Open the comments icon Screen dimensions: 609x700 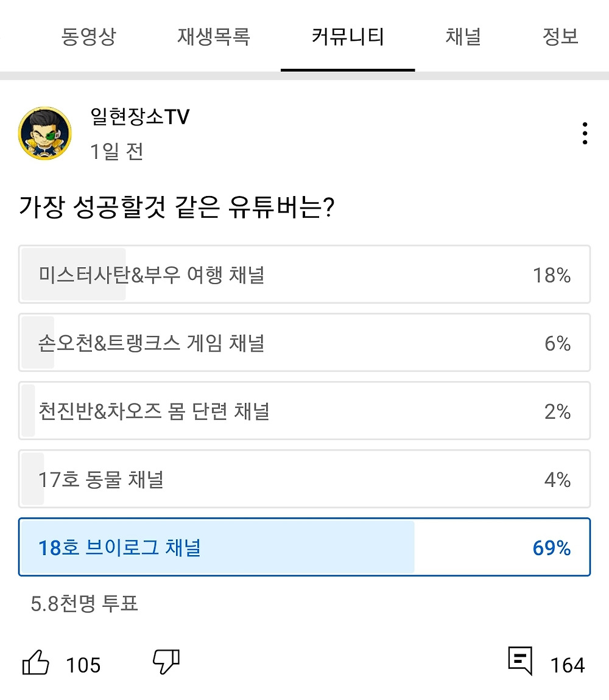[x=519, y=661]
